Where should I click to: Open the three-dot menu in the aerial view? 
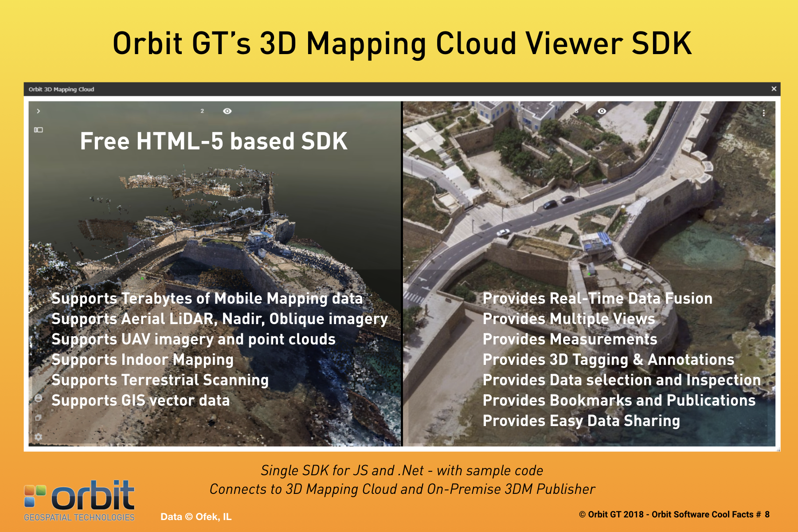(763, 113)
